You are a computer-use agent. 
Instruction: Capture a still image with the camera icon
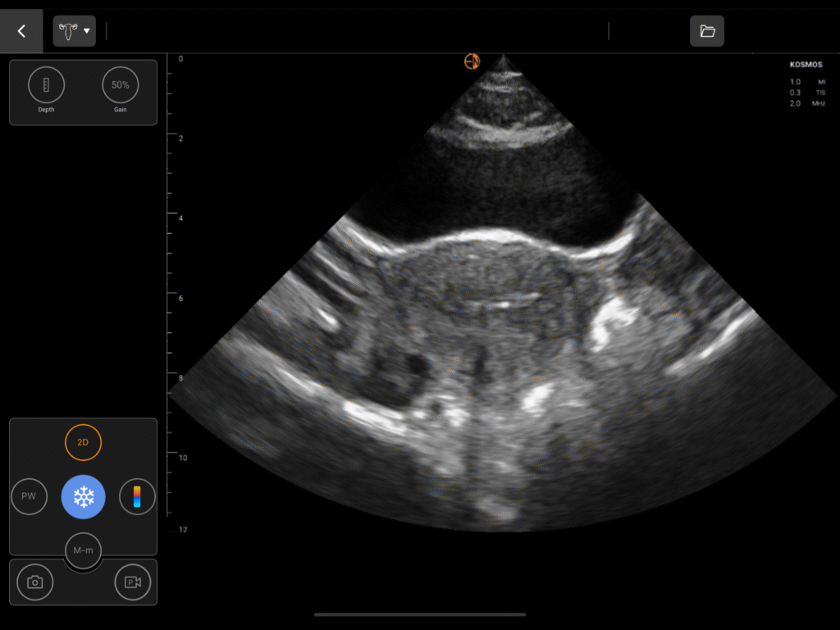34,582
